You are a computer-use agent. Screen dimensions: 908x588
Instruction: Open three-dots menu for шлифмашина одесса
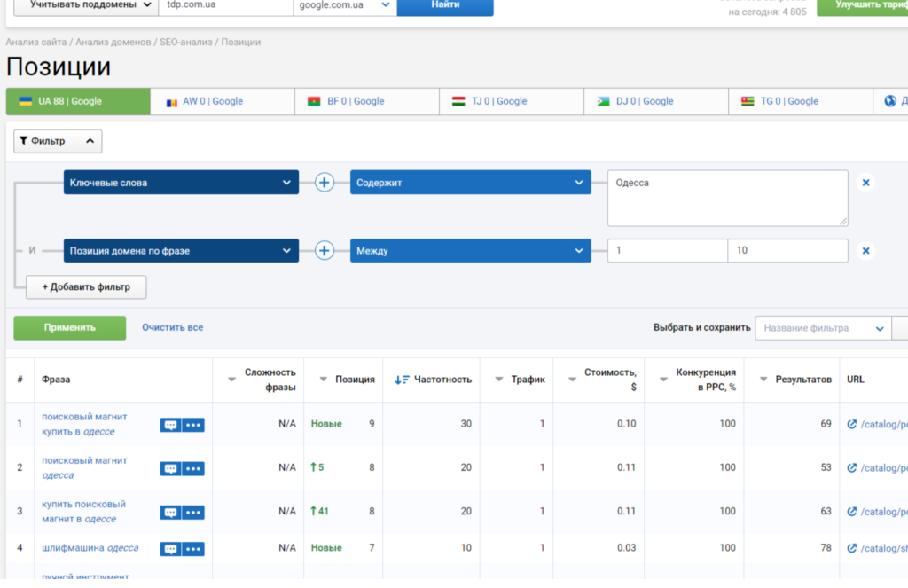(x=193, y=549)
